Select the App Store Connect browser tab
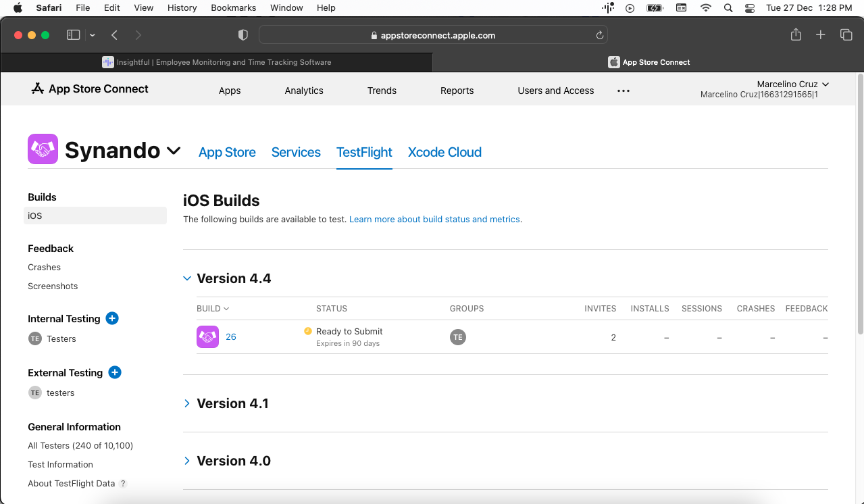The width and height of the screenshot is (864, 504). coord(649,62)
